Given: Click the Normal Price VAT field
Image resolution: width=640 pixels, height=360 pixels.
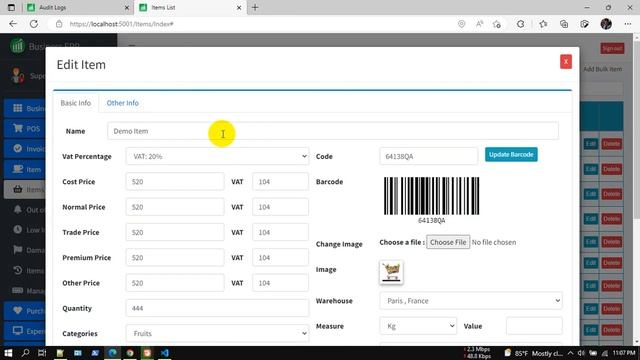Looking at the screenshot, I should pos(280,207).
